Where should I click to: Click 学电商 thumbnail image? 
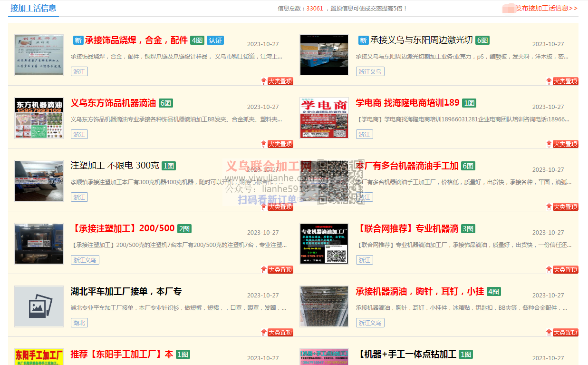point(324,118)
